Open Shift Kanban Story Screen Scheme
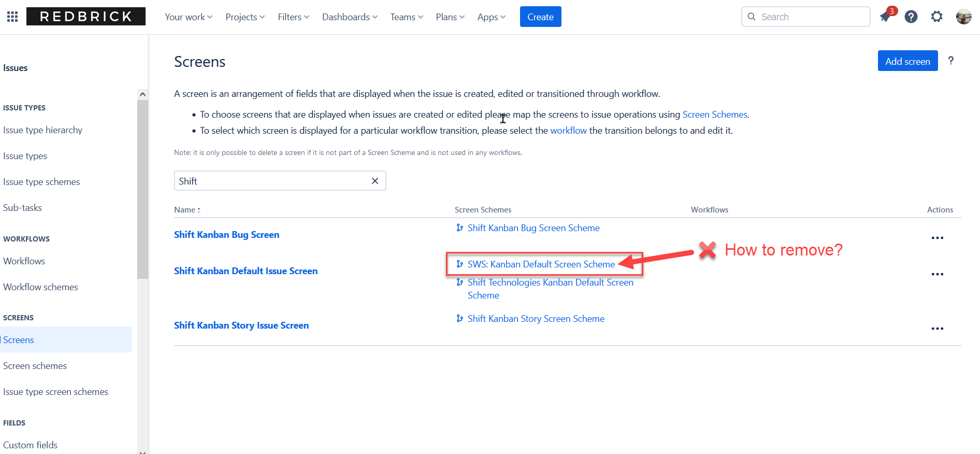This screenshot has height=454, width=980. pos(536,319)
